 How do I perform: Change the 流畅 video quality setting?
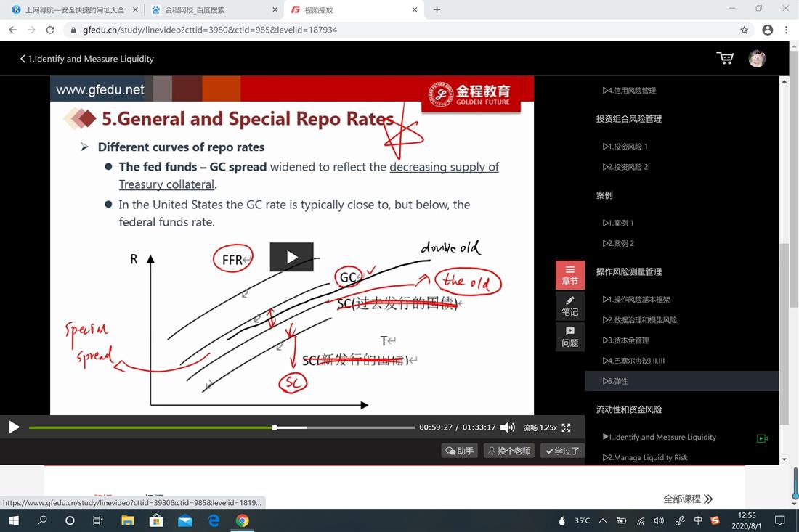[530, 428]
